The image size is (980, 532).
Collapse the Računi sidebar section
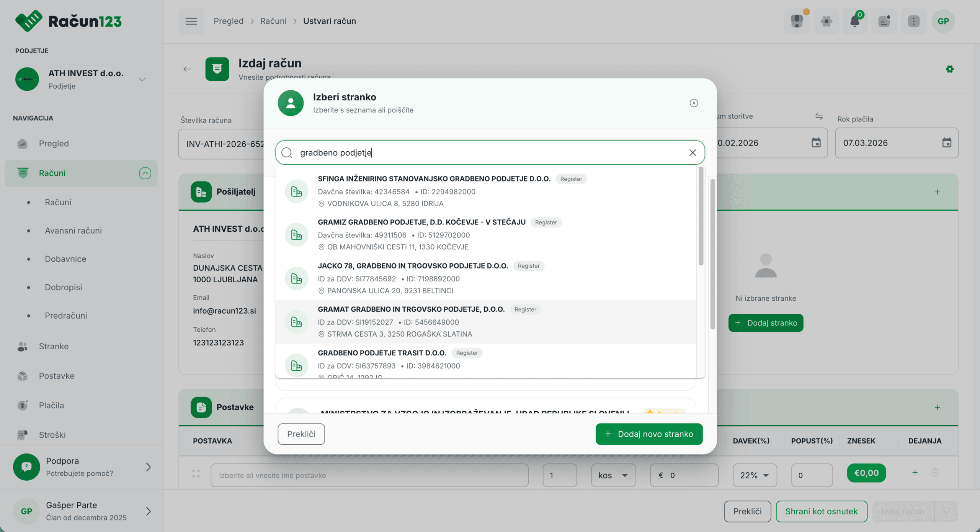(145, 173)
